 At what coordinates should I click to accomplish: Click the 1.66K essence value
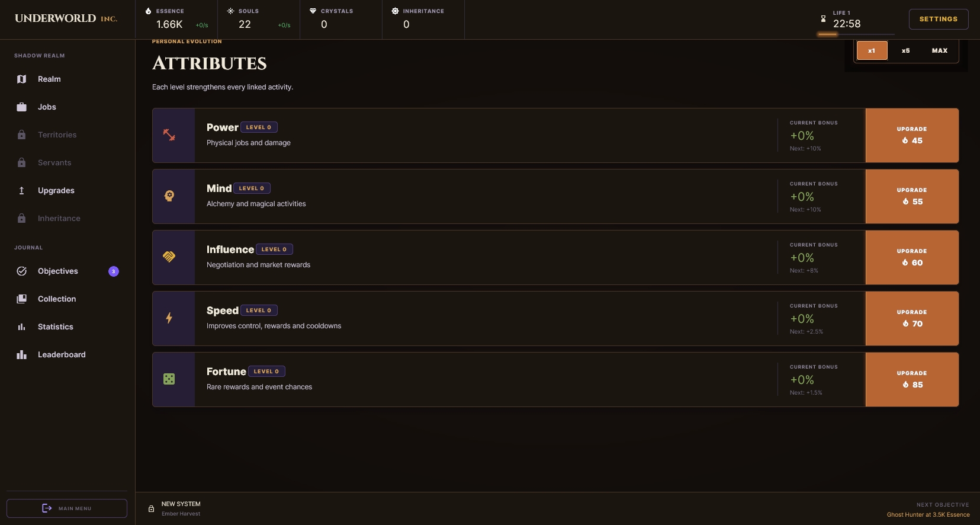[169, 24]
